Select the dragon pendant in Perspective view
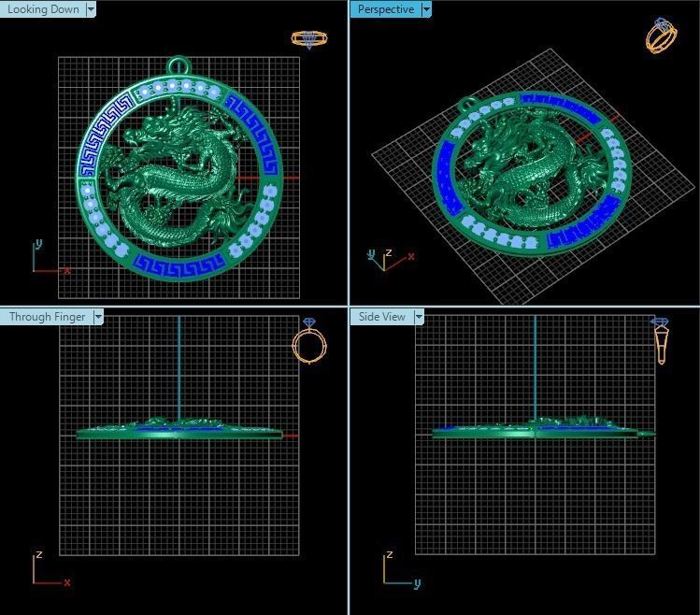 [x=531, y=174]
